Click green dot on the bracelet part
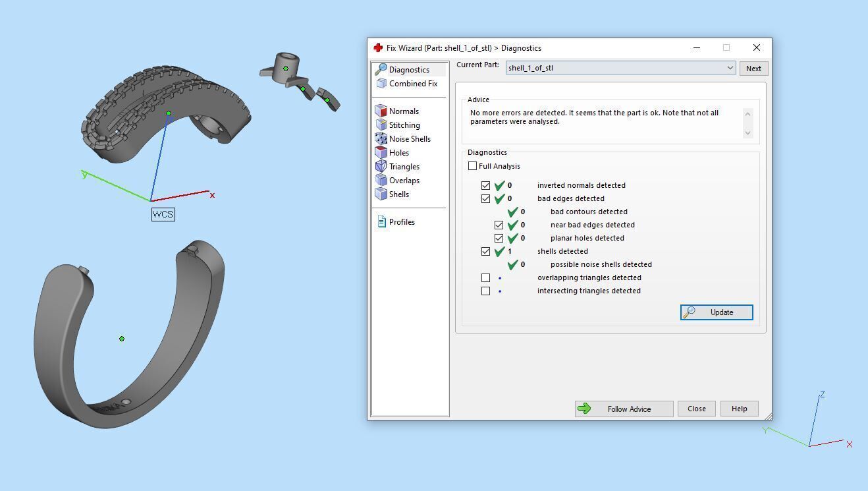The width and height of the screenshot is (868, 491). click(122, 339)
